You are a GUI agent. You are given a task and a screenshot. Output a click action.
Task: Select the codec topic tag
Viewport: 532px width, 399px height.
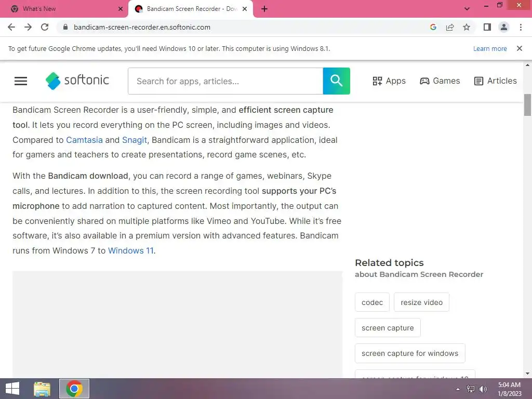(372, 302)
